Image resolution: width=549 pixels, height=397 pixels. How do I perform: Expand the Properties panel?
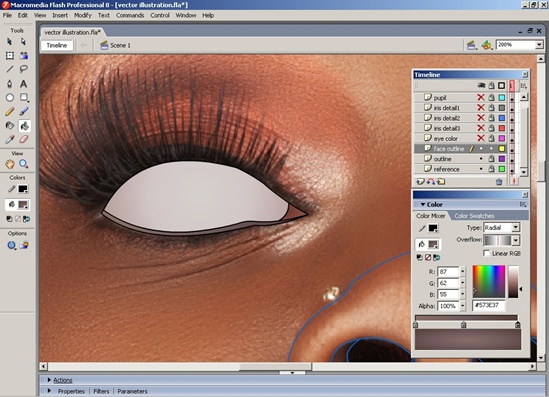[49, 391]
